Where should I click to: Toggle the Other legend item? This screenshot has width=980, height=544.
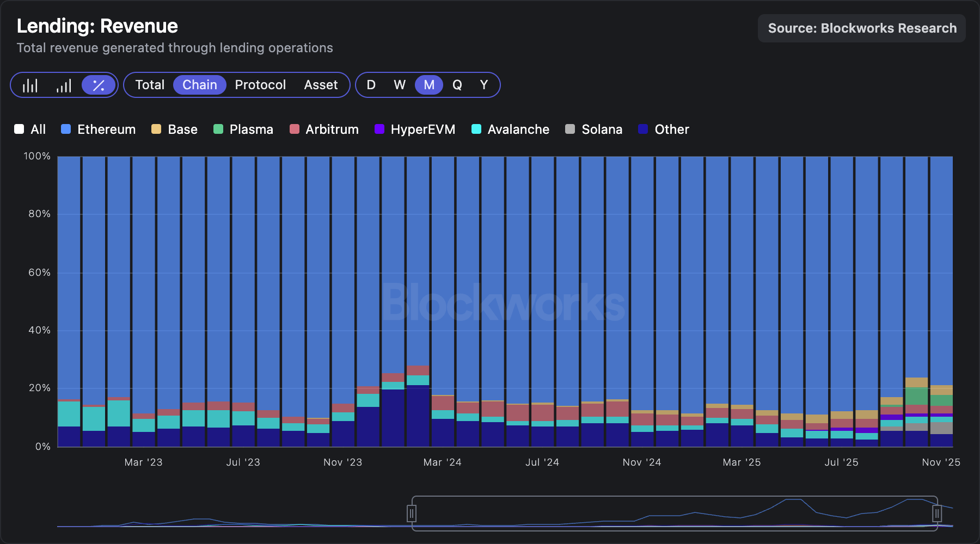[643, 129]
